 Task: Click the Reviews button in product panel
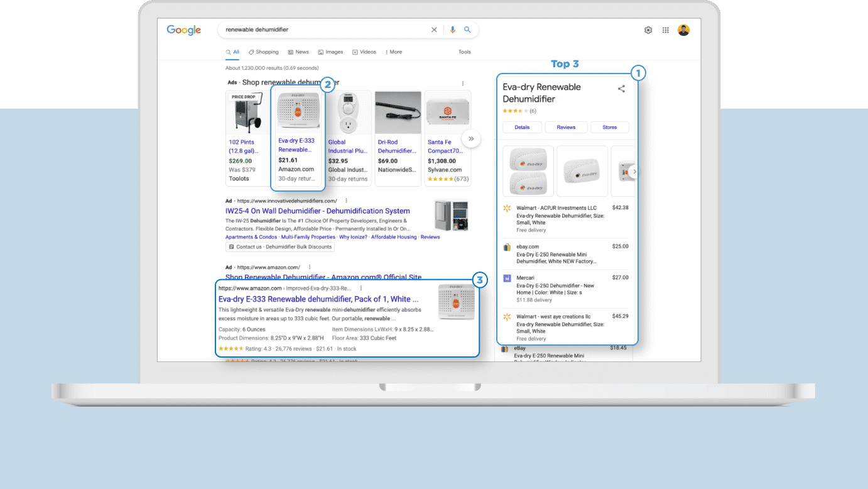566,127
